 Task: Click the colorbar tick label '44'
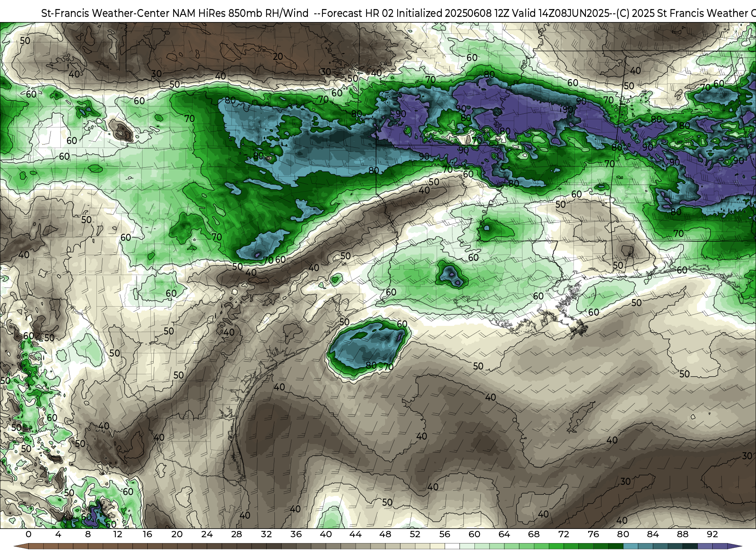pos(356,534)
